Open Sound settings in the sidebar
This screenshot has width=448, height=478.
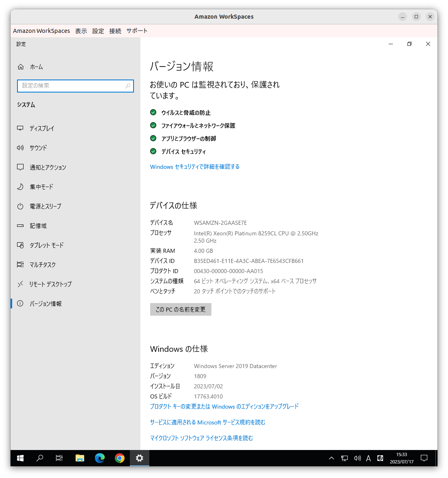click(38, 148)
